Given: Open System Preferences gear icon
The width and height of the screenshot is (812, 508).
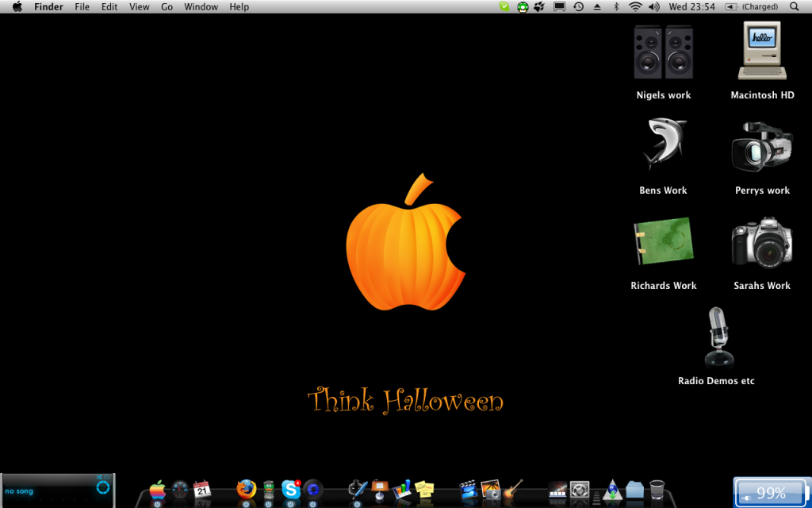Looking at the screenshot, I should pyautogui.click(x=580, y=489).
